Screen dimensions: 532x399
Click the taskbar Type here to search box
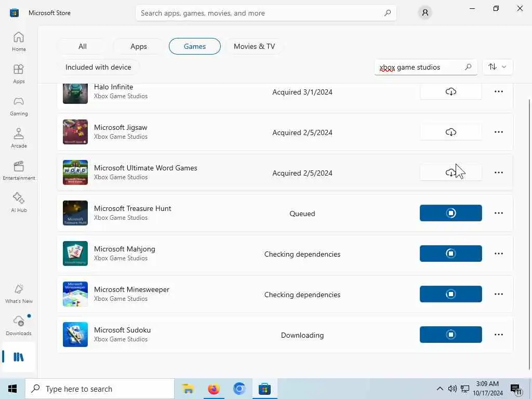(x=100, y=389)
